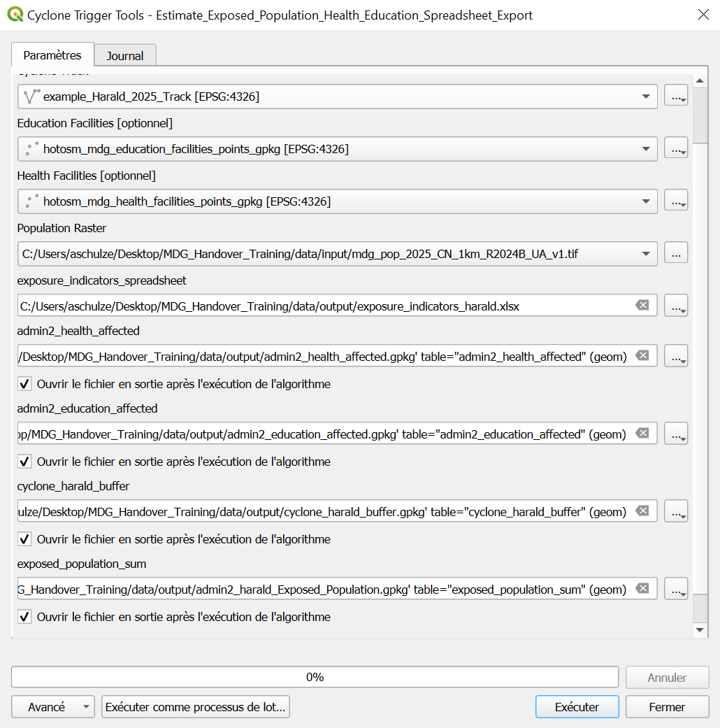Uncheck opening admin2_health_affected after execution
Screen dimensions: 720x728
23,383
